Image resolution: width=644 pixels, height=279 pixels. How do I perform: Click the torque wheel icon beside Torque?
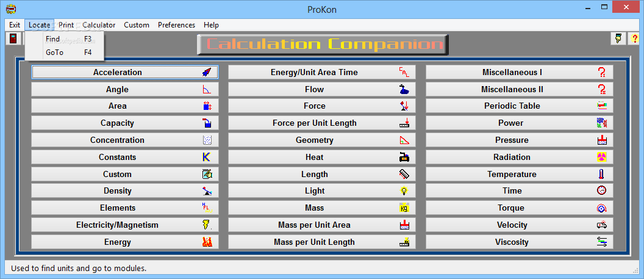tap(602, 208)
